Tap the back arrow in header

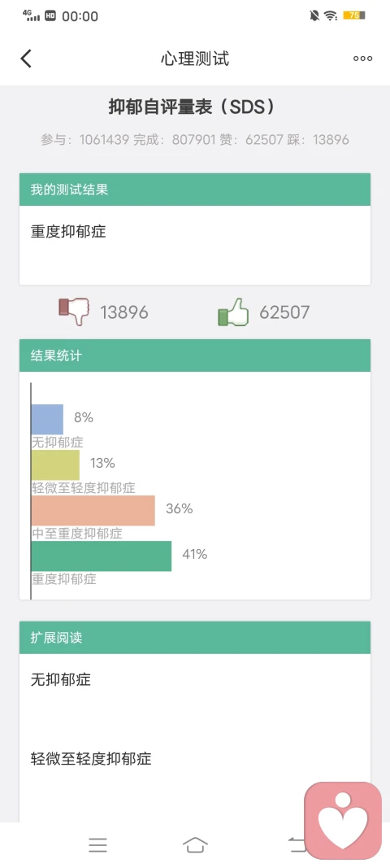26,58
